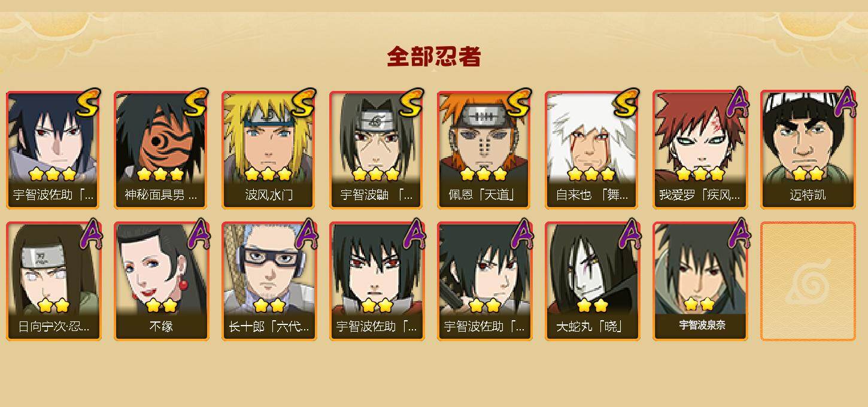The width and height of the screenshot is (868, 407).
Task: Select the 日向宁次 ninja card
Action: pyautogui.click(x=54, y=281)
